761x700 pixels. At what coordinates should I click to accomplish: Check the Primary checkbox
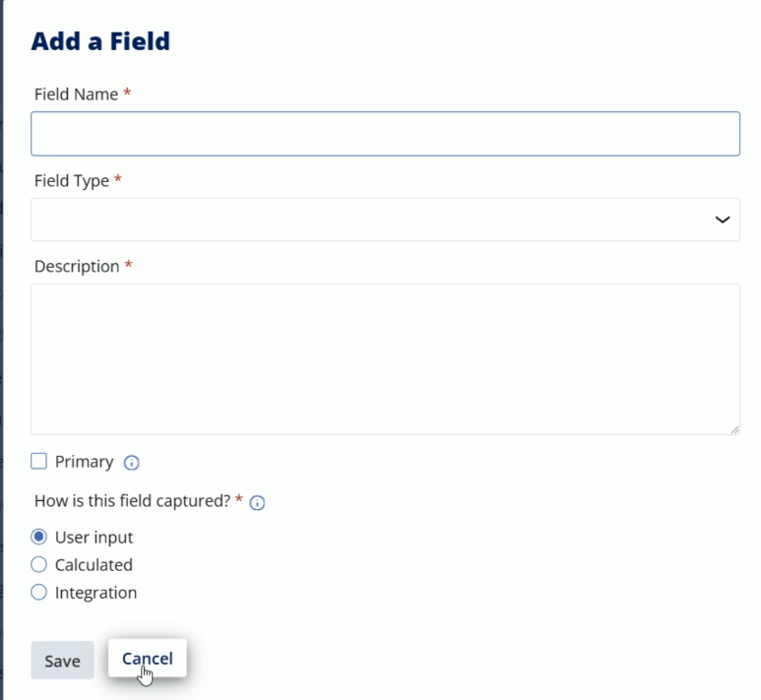(x=38, y=461)
